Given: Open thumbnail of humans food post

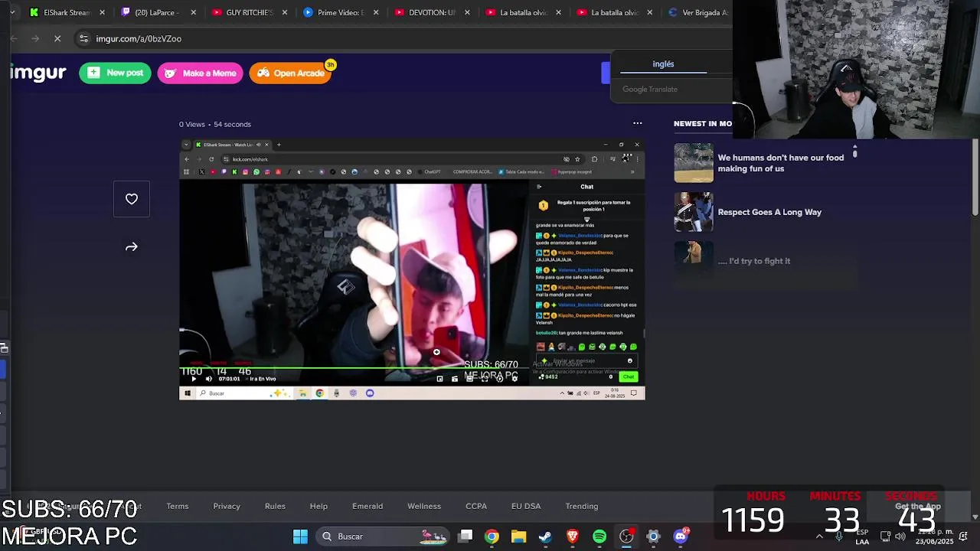Looking at the screenshot, I should [x=694, y=163].
